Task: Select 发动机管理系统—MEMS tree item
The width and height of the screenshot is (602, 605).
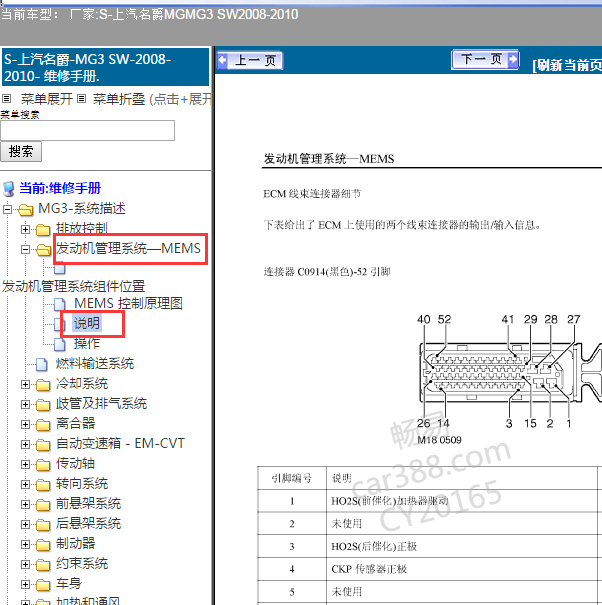Action: click(x=129, y=248)
